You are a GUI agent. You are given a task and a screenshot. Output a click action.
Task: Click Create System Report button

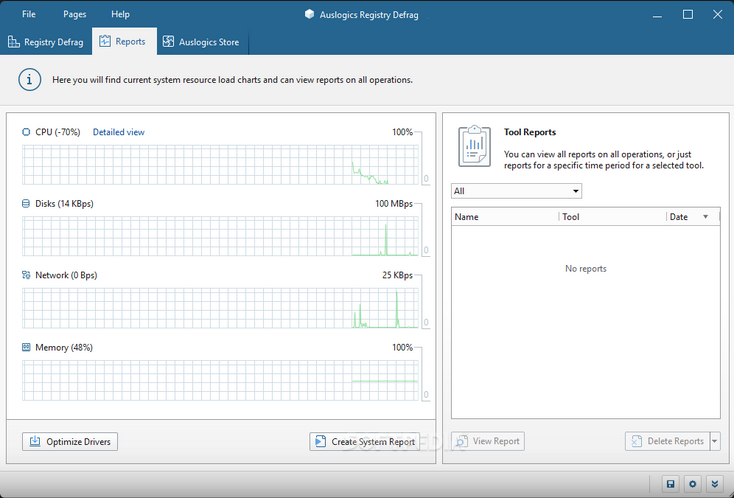tap(364, 442)
